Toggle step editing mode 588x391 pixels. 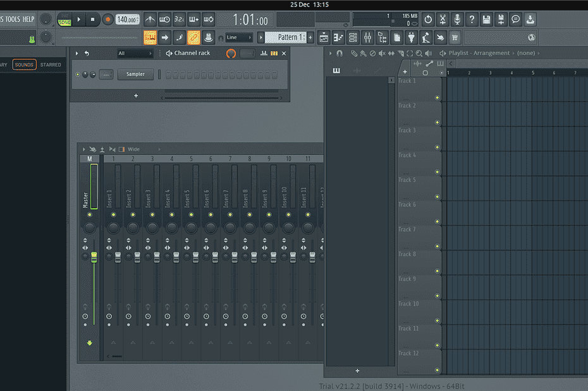click(x=180, y=37)
